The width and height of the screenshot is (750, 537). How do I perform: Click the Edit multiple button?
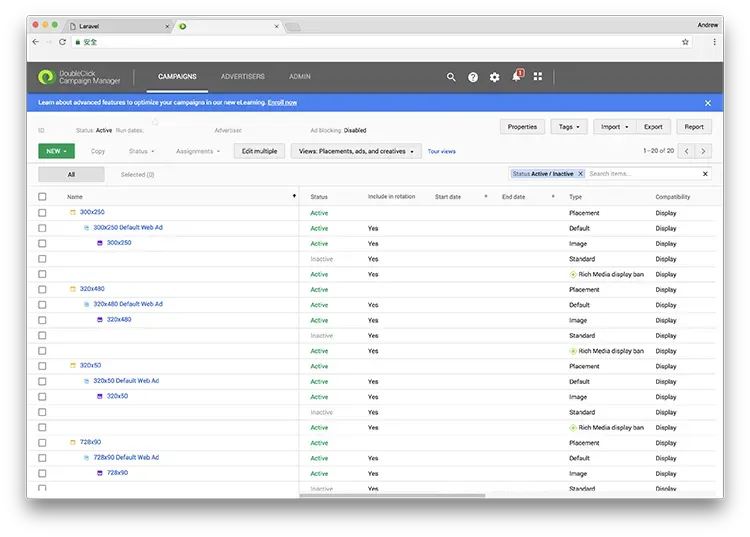click(x=259, y=151)
